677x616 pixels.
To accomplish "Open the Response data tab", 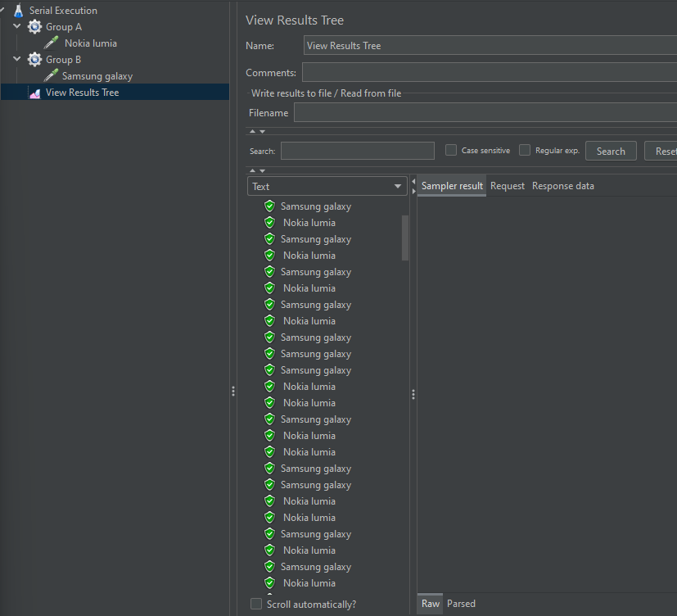I will coord(562,186).
